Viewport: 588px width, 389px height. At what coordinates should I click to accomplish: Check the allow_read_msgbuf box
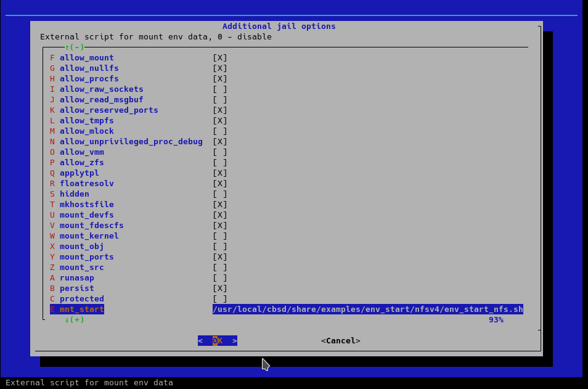[x=220, y=100]
